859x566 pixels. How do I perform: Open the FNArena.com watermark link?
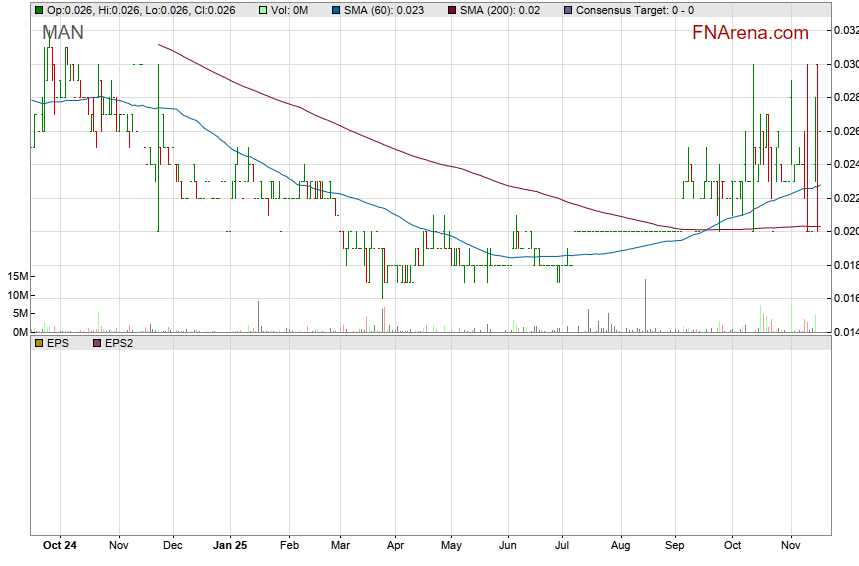click(750, 33)
